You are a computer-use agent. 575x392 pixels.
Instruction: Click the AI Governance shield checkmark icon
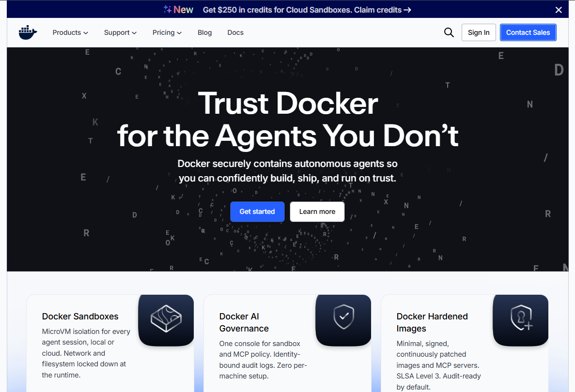click(x=343, y=317)
